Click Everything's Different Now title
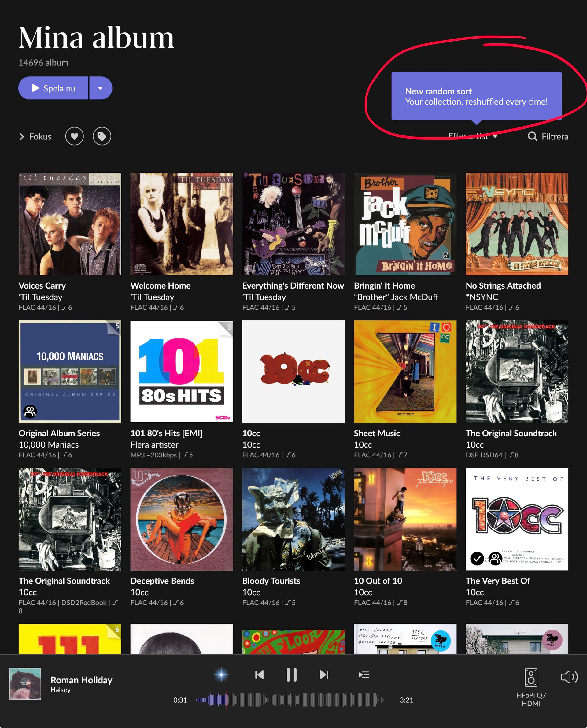Viewport: 587px width, 728px height. click(x=293, y=286)
